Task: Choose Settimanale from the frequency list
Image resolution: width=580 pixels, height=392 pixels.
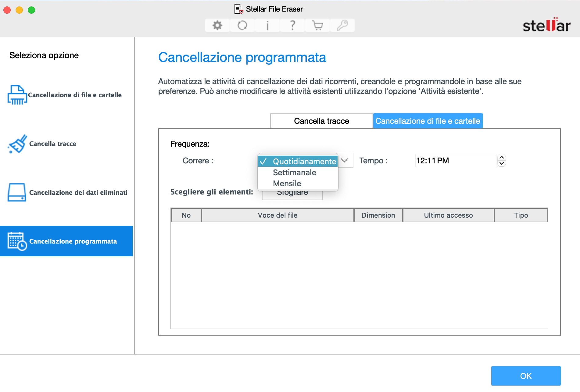Action: click(x=298, y=173)
